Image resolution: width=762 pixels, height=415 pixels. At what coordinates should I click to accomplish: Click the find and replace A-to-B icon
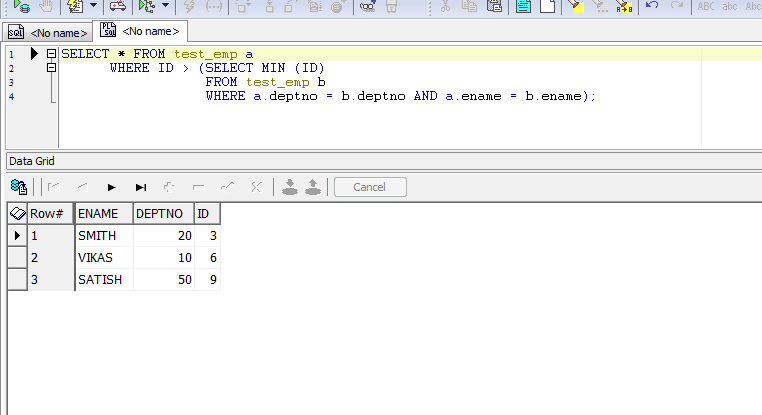coord(624,6)
